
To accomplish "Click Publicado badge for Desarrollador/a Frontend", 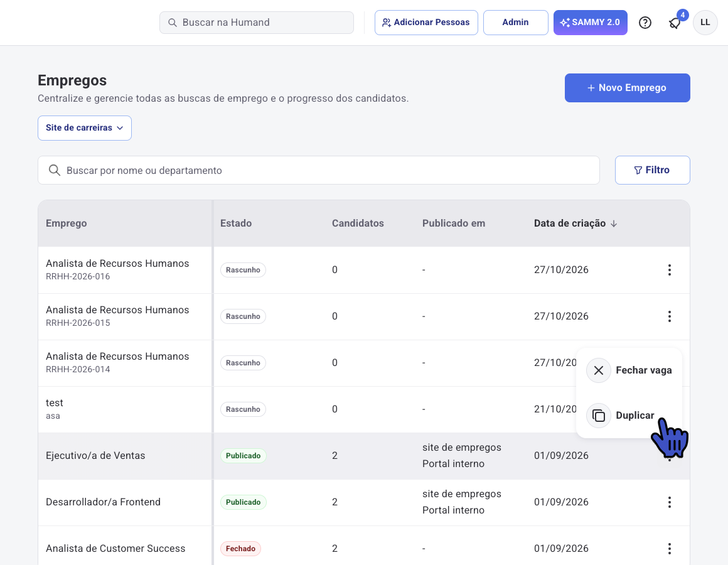I will click(x=244, y=502).
